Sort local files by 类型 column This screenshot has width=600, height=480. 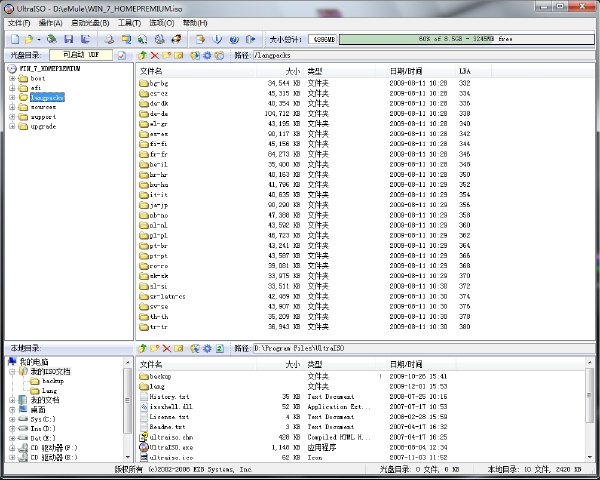339,364
